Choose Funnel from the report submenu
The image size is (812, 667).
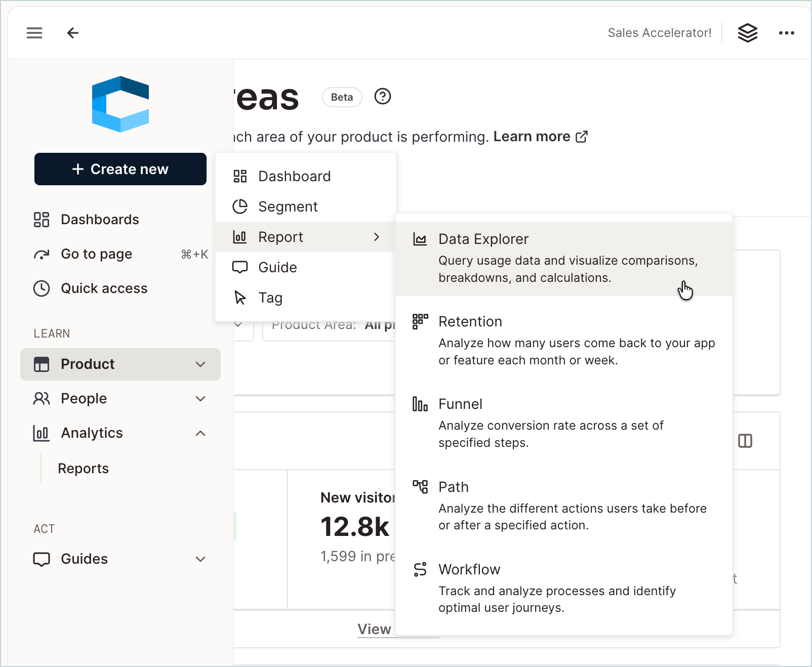pos(564,423)
